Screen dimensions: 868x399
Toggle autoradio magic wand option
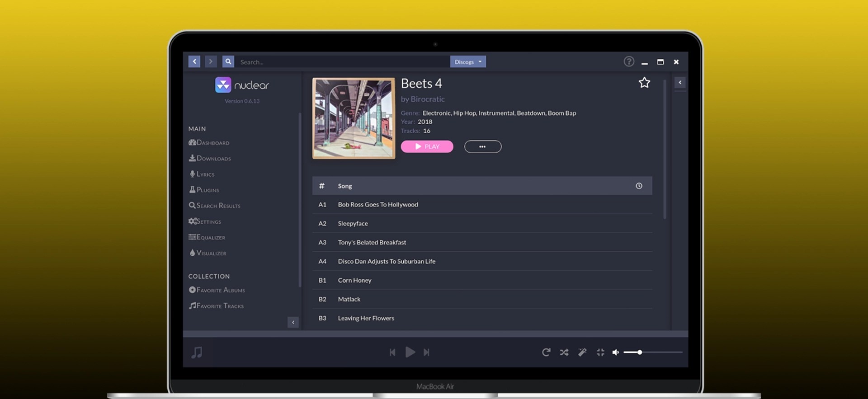click(582, 352)
